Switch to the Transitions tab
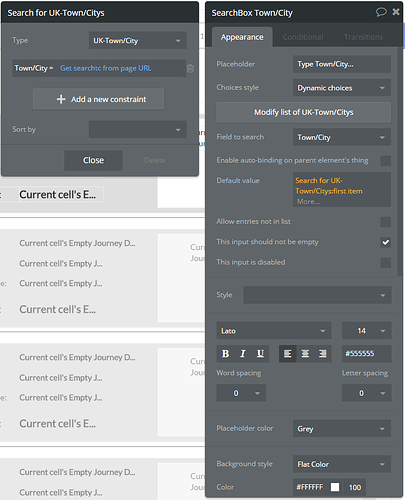The image size is (405, 500). [363, 37]
